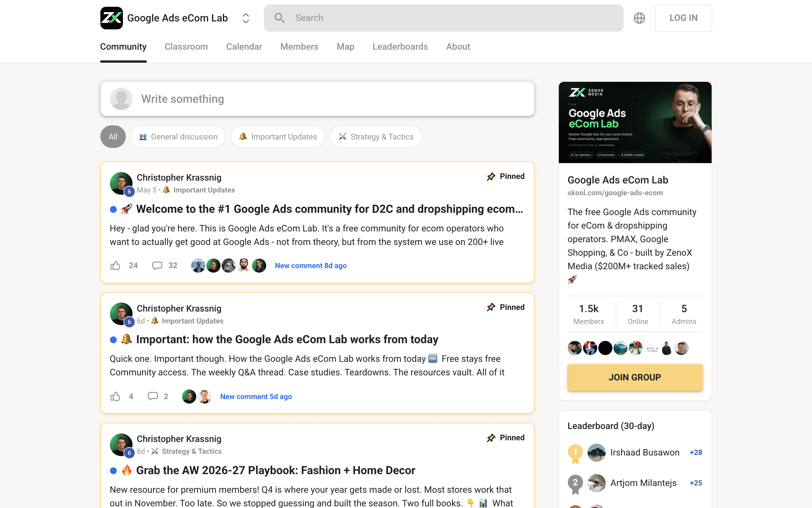Click the JOIN GROUP button
Image resolution: width=812 pixels, height=508 pixels.
click(x=635, y=378)
